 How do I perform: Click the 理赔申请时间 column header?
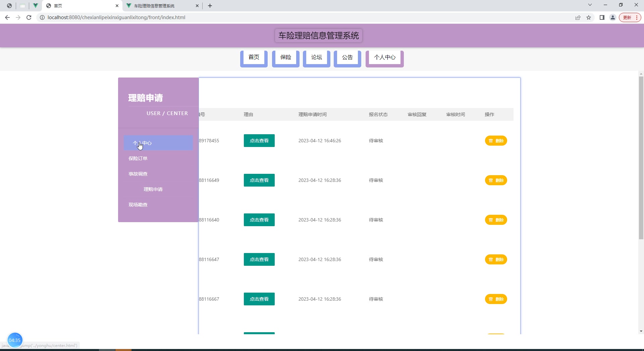coord(313,114)
